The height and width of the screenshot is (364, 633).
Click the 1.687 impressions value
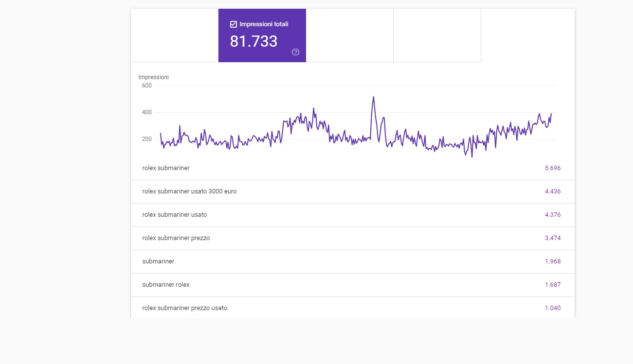click(553, 285)
